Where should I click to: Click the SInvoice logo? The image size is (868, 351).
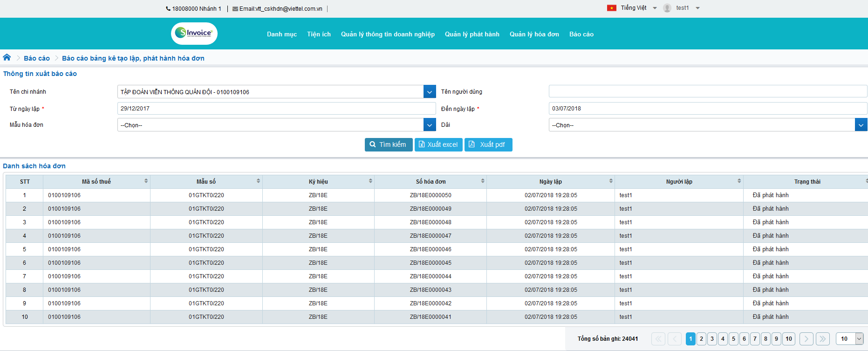point(194,33)
